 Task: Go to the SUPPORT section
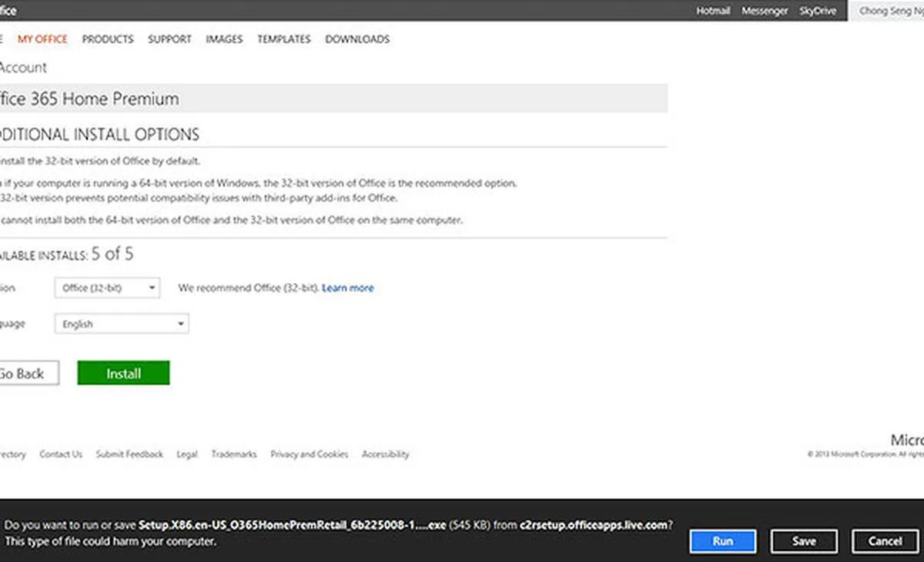[x=169, y=39]
